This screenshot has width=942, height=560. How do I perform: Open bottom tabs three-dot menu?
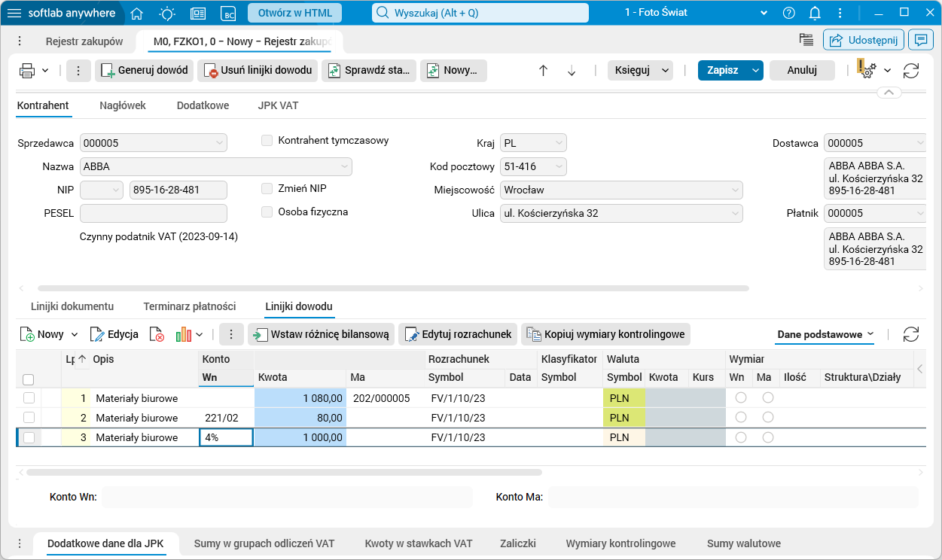20,543
